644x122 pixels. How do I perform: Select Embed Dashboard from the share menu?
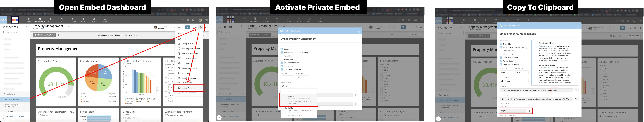pyautogui.click(x=189, y=88)
